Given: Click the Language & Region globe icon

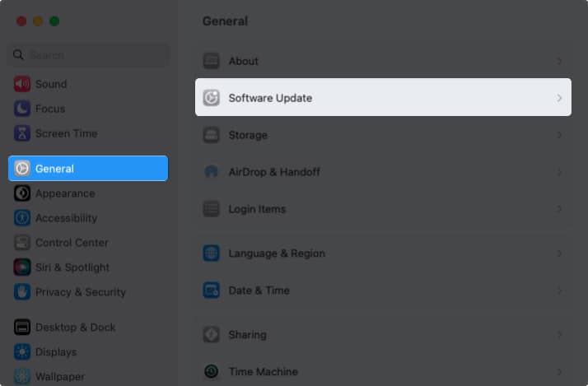Looking at the screenshot, I should (211, 253).
